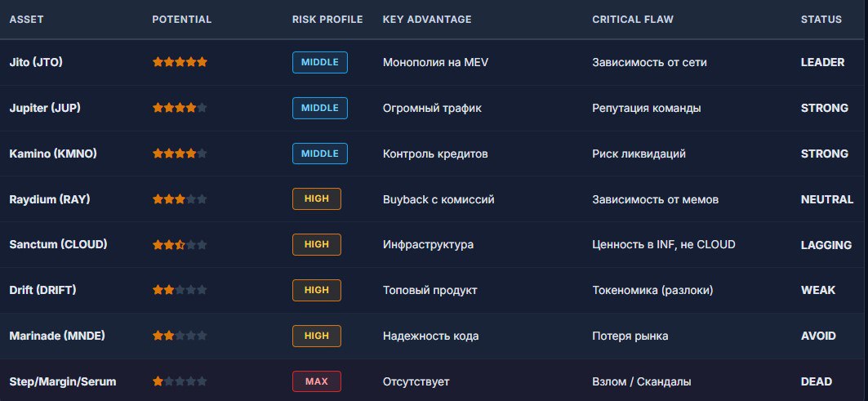The height and width of the screenshot is (401, 868).
Task: Click the two-star rating for Marinade
Action: pos(180,336)
